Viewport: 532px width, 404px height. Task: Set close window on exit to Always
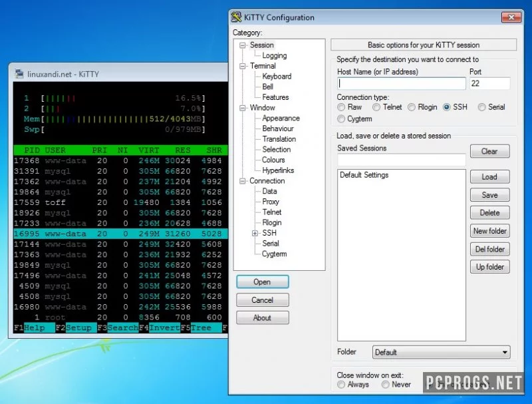(341, 384)
